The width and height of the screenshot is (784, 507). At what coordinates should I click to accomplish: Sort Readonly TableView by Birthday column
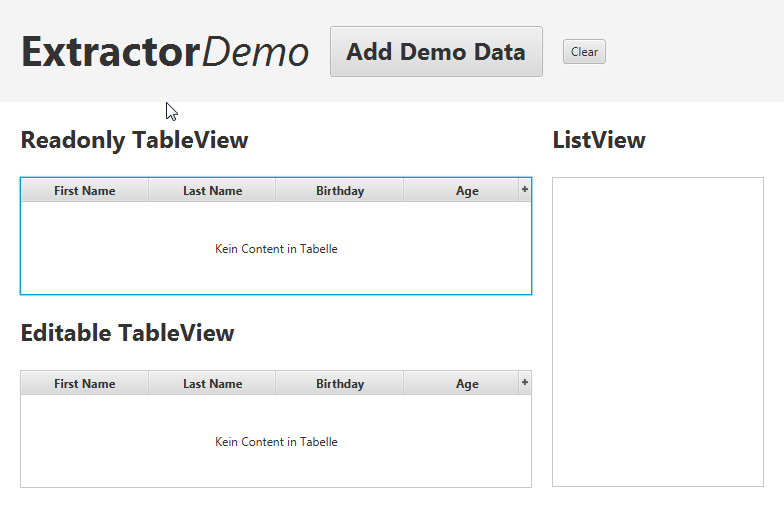(x=340, y=190)
